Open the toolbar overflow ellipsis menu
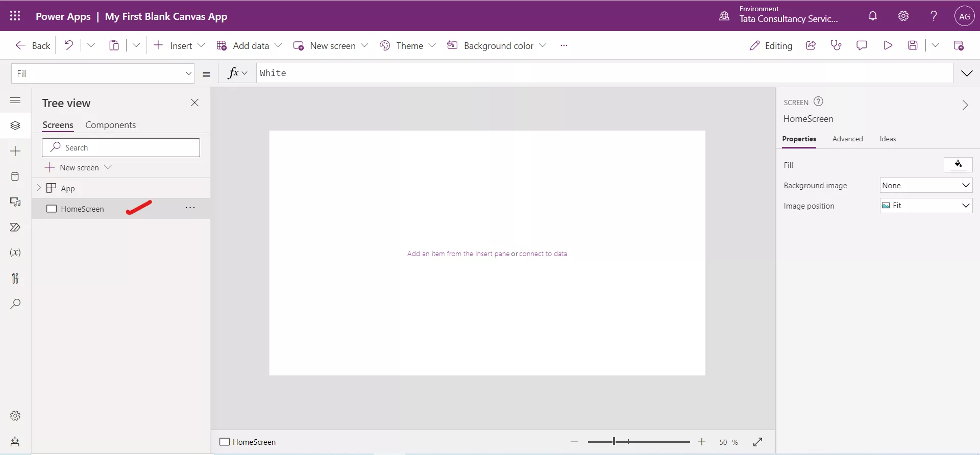 [563, 45]
